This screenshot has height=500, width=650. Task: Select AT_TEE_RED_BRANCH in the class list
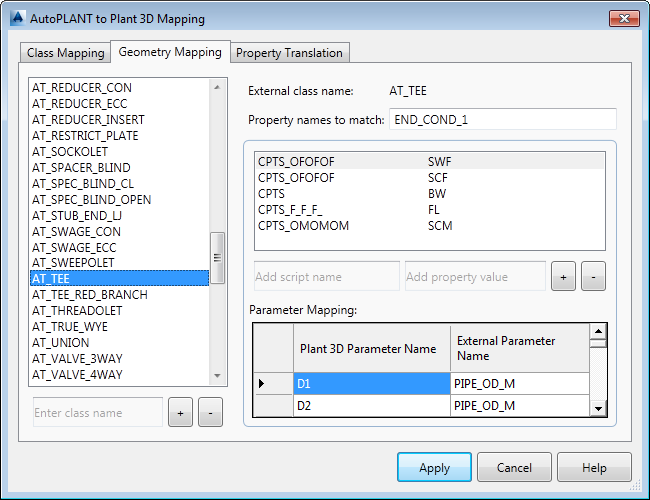[119, 294]
